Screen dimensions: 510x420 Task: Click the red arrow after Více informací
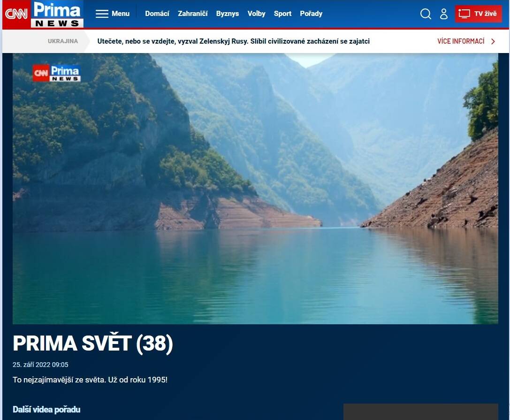click(493, 41)
